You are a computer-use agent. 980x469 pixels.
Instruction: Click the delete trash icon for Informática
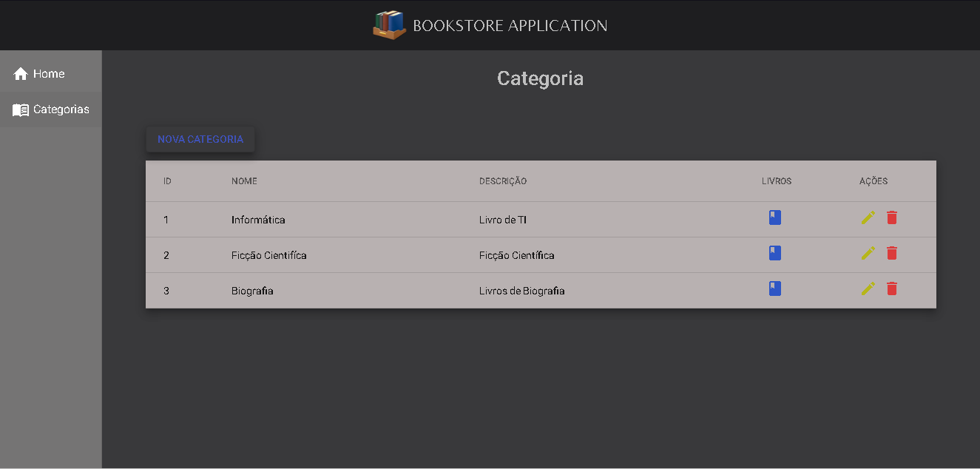click(891, 217)
